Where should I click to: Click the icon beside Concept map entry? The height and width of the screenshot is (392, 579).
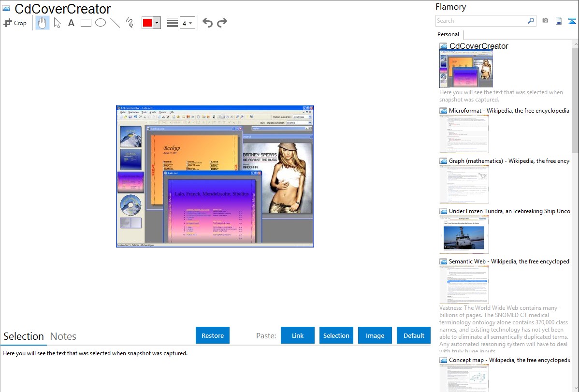tap(443, 360)
